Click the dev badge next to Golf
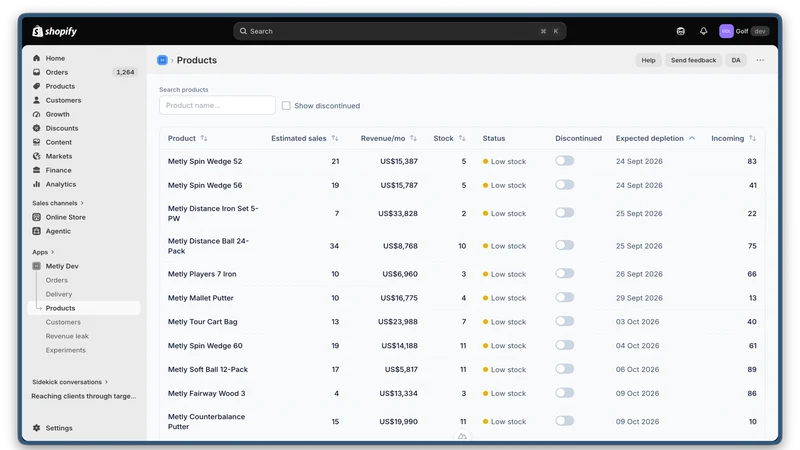800x450 pixels. 760,31
